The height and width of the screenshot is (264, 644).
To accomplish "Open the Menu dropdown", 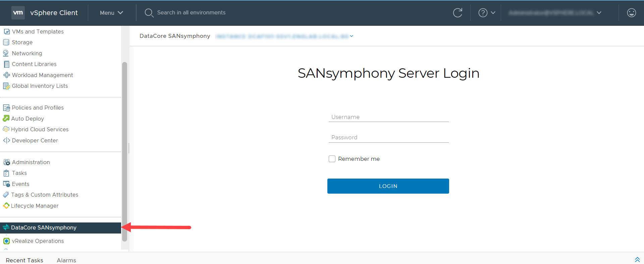I will tap(111, 13).
